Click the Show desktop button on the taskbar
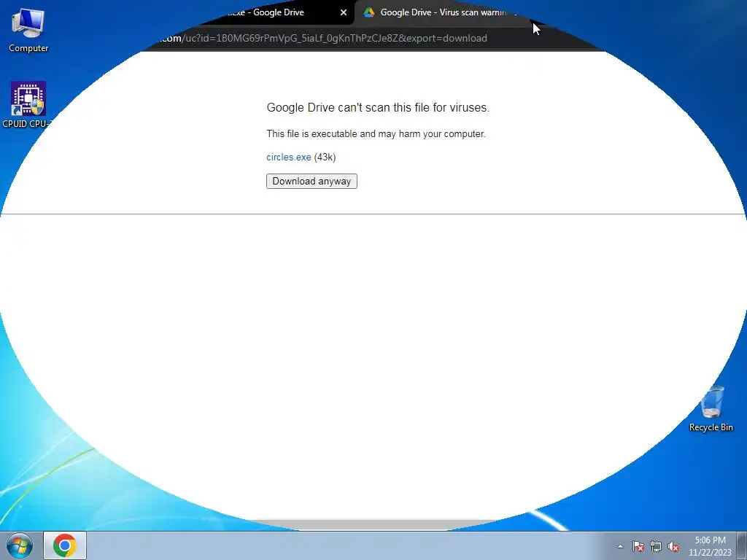The width and height of the screenshot is (747, 560). coord(742,545)
